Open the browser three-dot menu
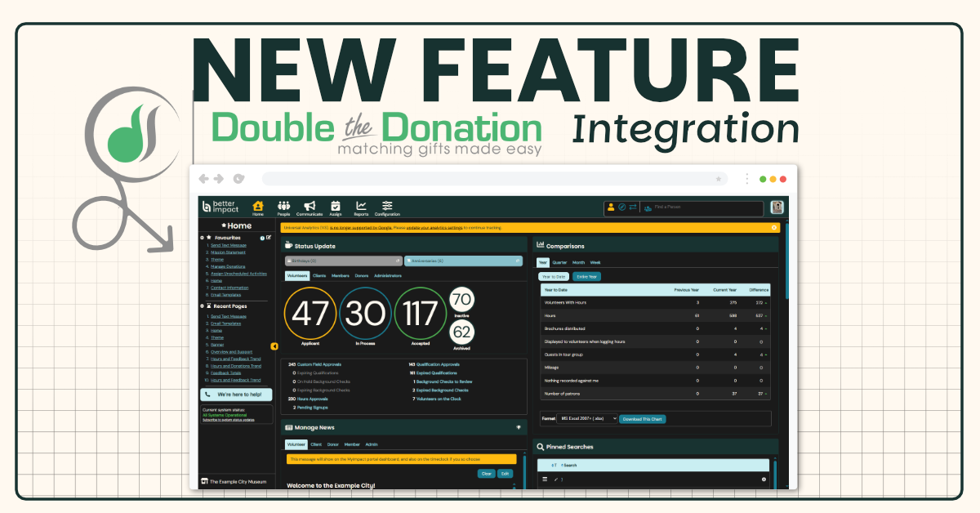This screenshot has width=980, height=513. [747, 178]
